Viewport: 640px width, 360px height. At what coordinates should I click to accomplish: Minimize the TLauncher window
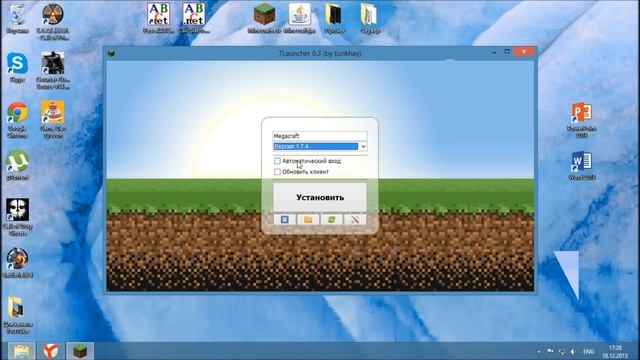click(x=494, y=52)
